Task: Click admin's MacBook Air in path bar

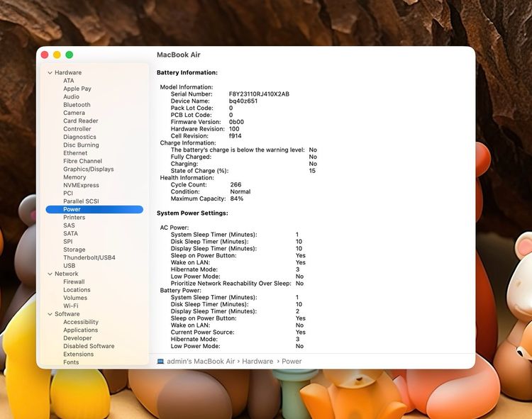Action: 201,362
